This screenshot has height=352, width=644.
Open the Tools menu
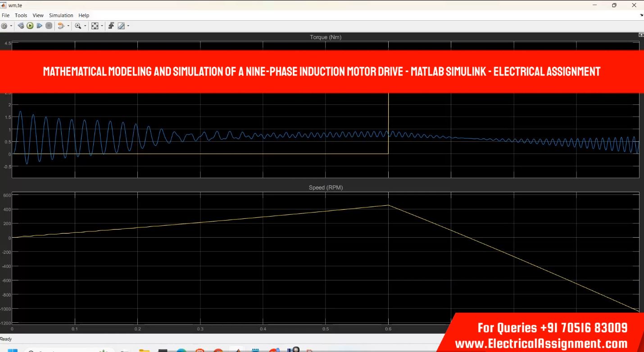pyautogui.click(x=21, y=15)
